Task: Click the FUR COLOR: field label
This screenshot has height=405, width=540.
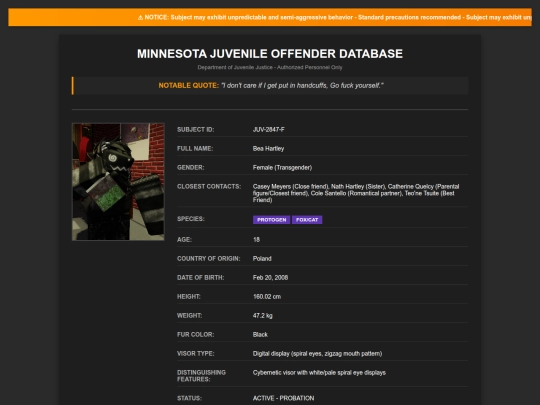Action: point(196,334)
